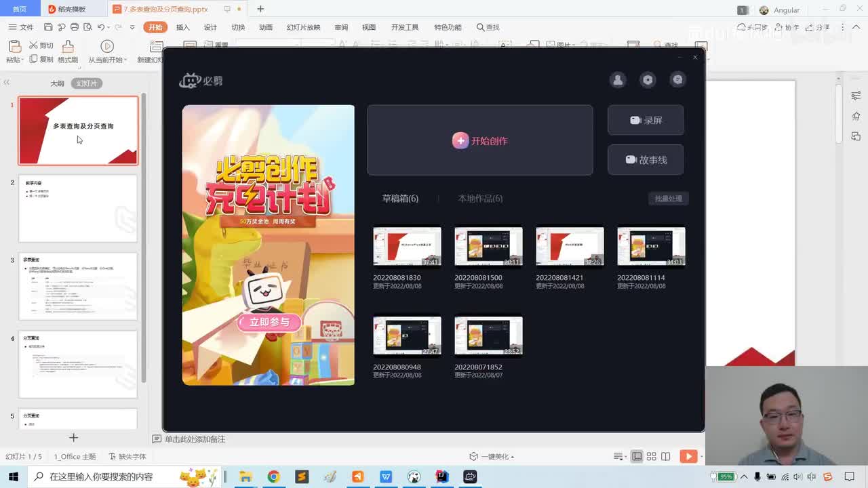This screenshot has height=488, width=868.
Task: Open a new WPS tab with plus
Action: point(260,9)
